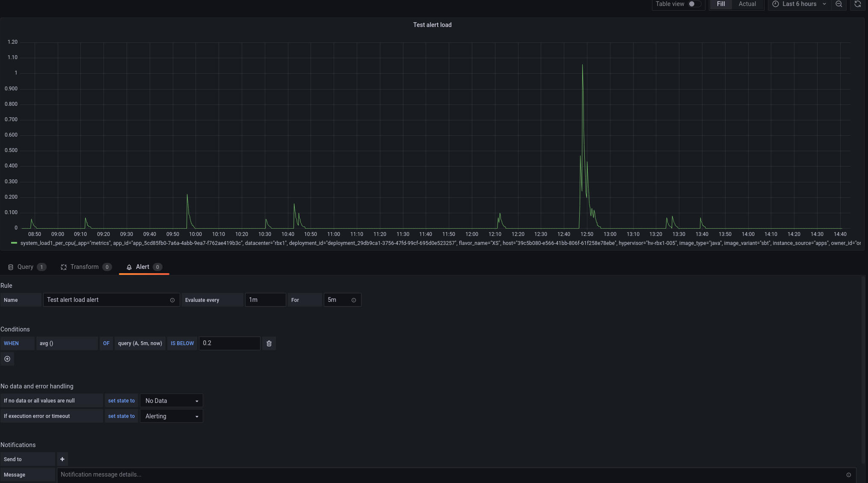Open the No Data state dropdown
The height and width of the screenshot is (483, 868).
point(171,401)
